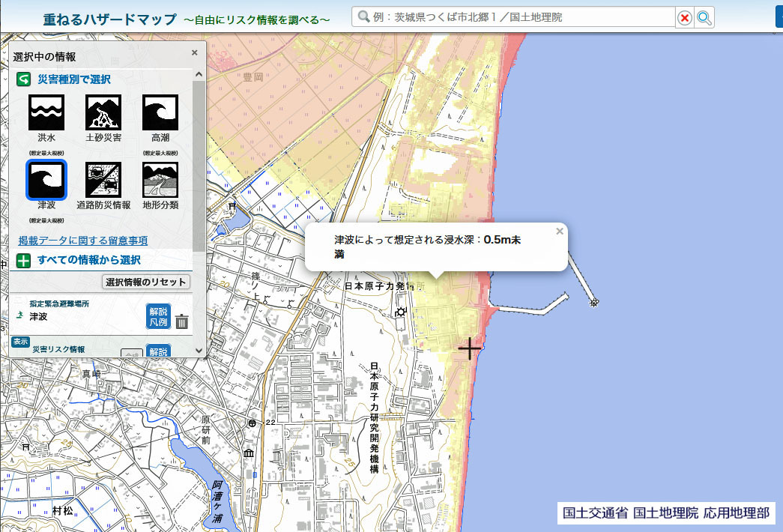Click the magnifier search button
Viewport: 783px width, 532px height.
pyautogui.click(x=704, y=18)
